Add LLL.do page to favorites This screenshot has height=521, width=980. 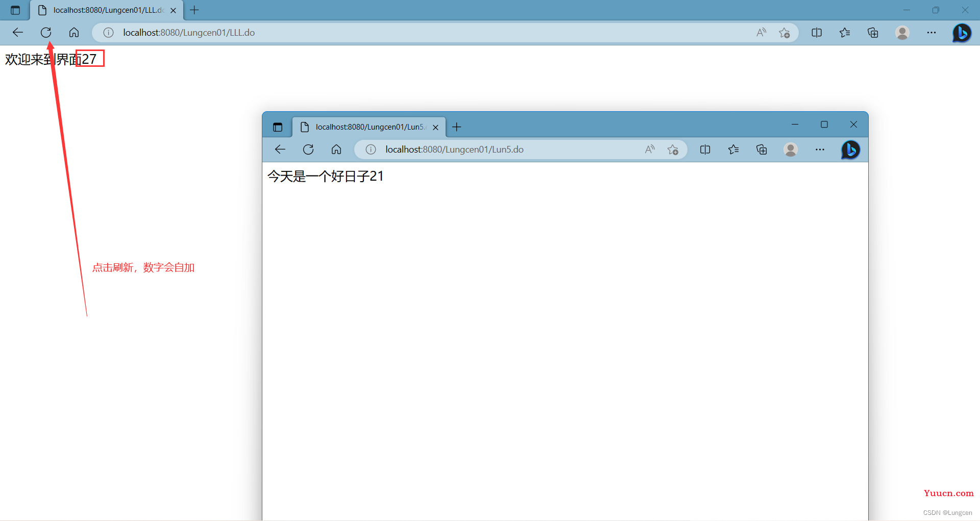(785, 33)
